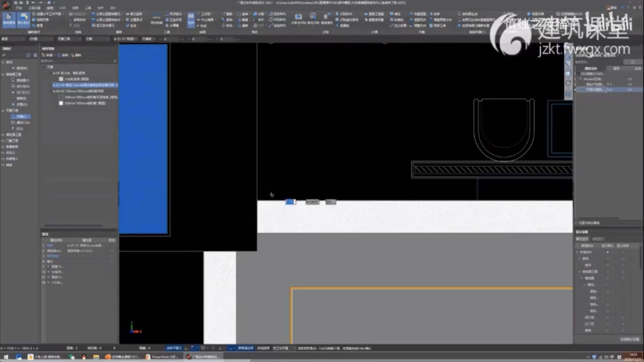This screenshot has width=644, height=362.
Task: Collapse the ceiling works (天棚工程) group
Action: [3, 111]
